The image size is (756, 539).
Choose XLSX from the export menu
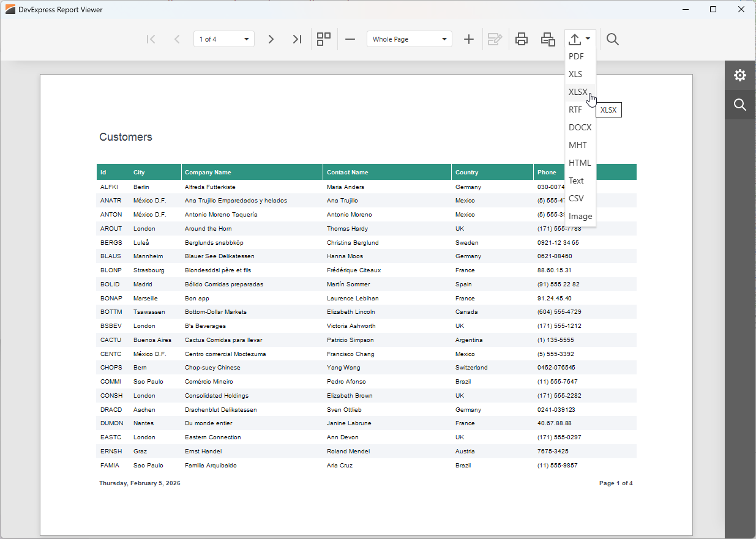click(578, 92)
